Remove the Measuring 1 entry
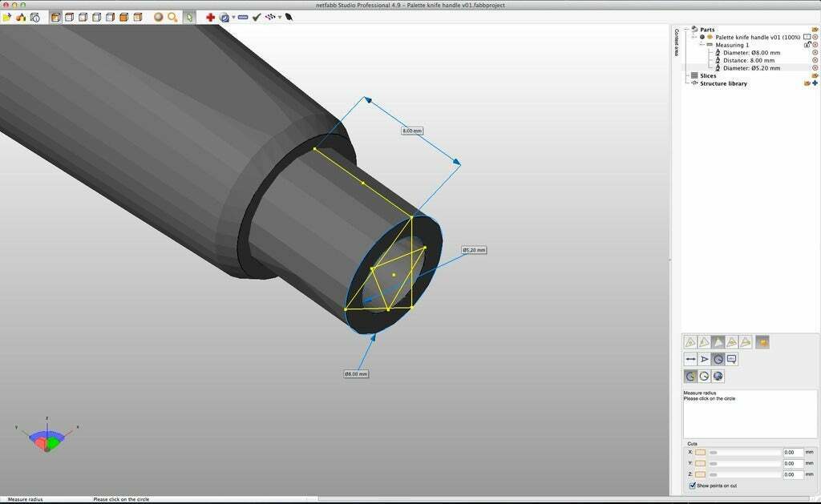821x504 pixels. [x=815, y=45]
